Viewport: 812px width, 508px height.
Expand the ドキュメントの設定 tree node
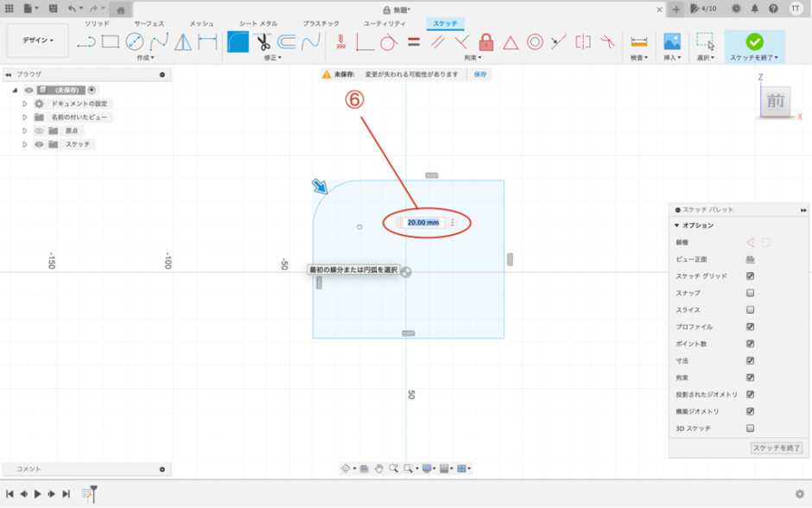pos(25,104)
